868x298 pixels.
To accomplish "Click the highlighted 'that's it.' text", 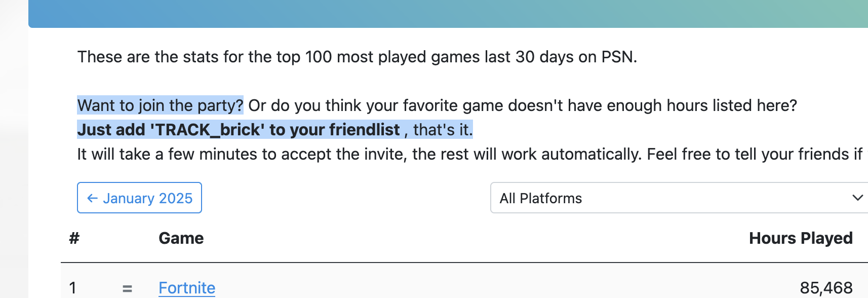I will (443, 130).
